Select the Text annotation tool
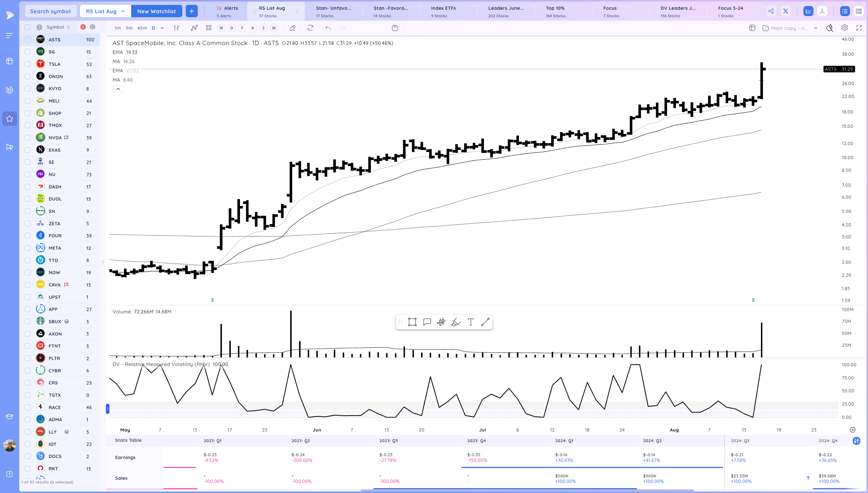The width and height of the screenshot is (868, 493). 470,322
